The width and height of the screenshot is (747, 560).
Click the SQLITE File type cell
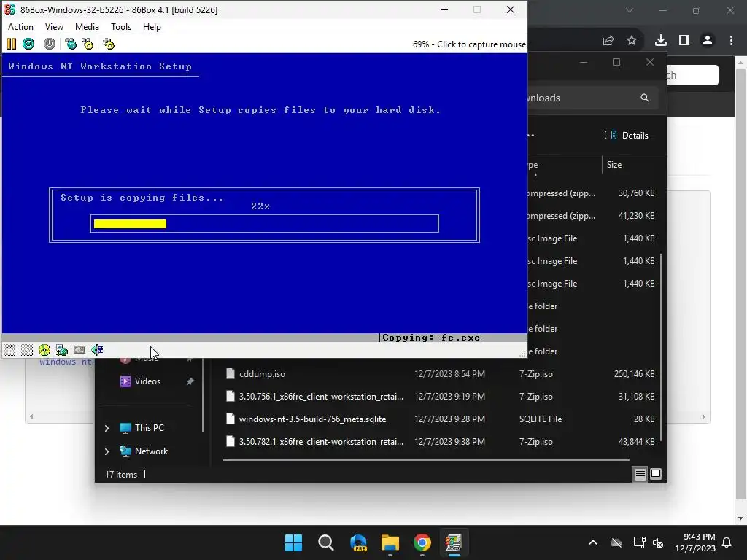tap(541, 419)
